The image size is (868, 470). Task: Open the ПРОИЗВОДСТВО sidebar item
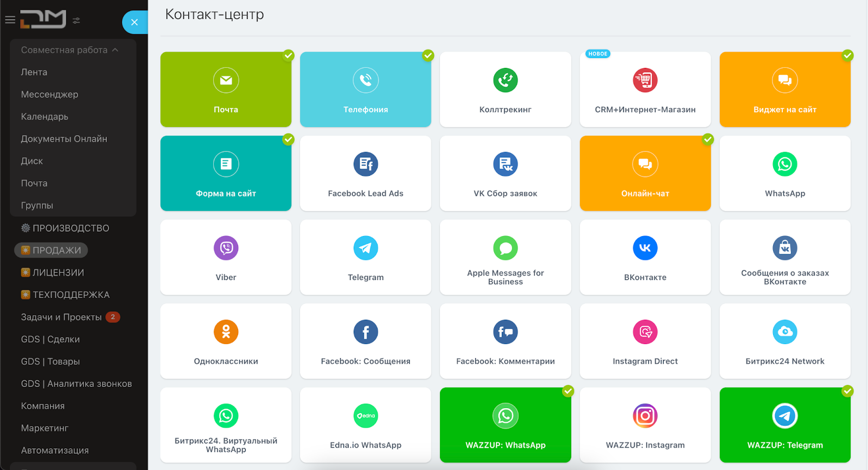(x=65, y=228)
